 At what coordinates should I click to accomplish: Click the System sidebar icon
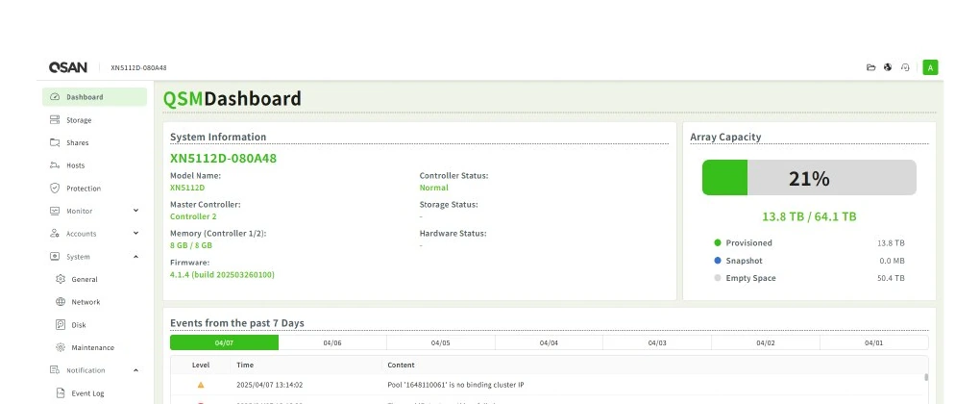(55, 257)
